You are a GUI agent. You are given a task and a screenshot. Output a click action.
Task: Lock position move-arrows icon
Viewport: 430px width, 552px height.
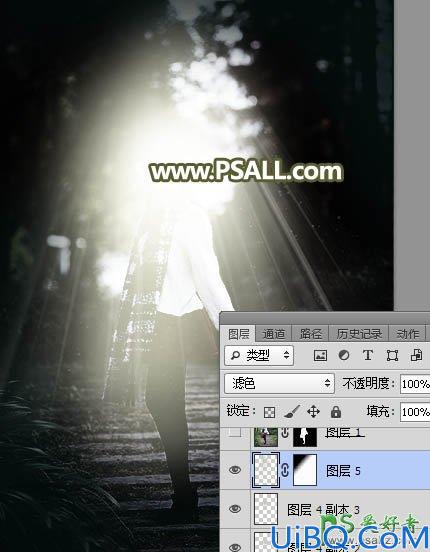pyautogui.click(x=313, y=412)
